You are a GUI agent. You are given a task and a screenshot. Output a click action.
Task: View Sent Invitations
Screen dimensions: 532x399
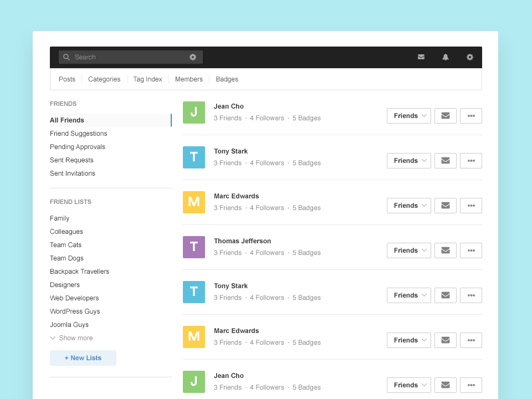73,173
